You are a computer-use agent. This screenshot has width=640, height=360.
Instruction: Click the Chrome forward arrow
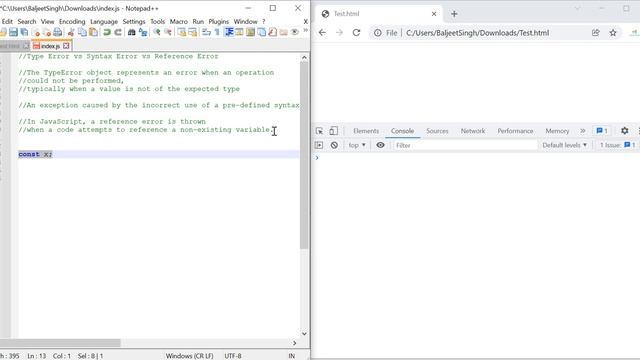click(x=339, y=33)
